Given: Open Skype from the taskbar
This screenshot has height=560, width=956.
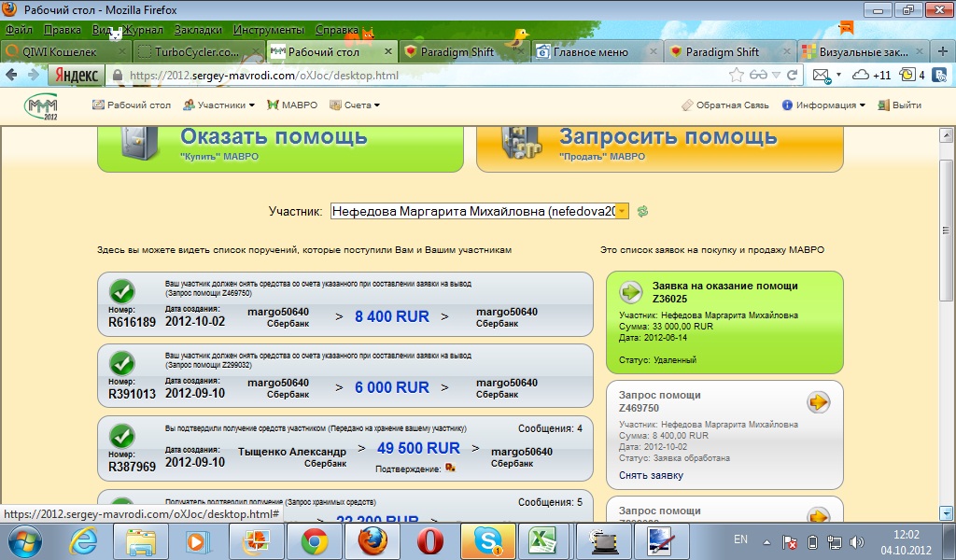Looking at the screenshot, I should [488, 541].
